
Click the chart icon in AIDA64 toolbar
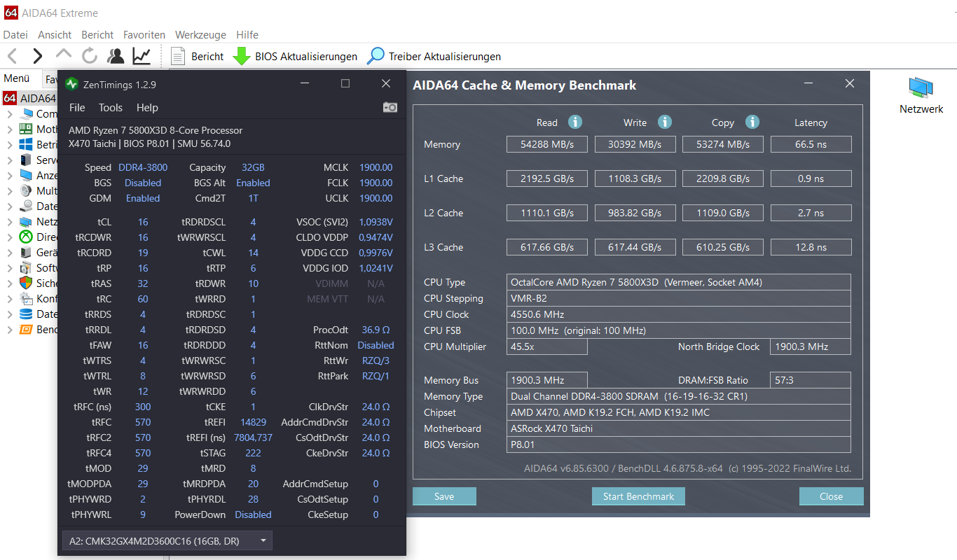coord(140,55)
